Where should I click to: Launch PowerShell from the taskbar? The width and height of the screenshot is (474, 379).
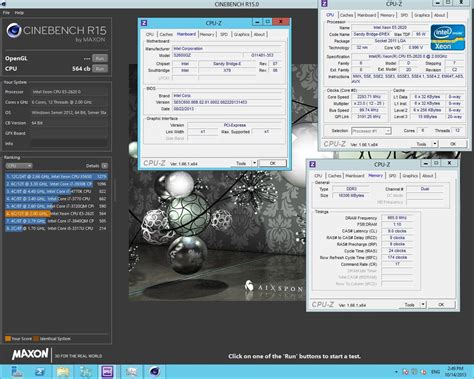click(x=40, y=372)
